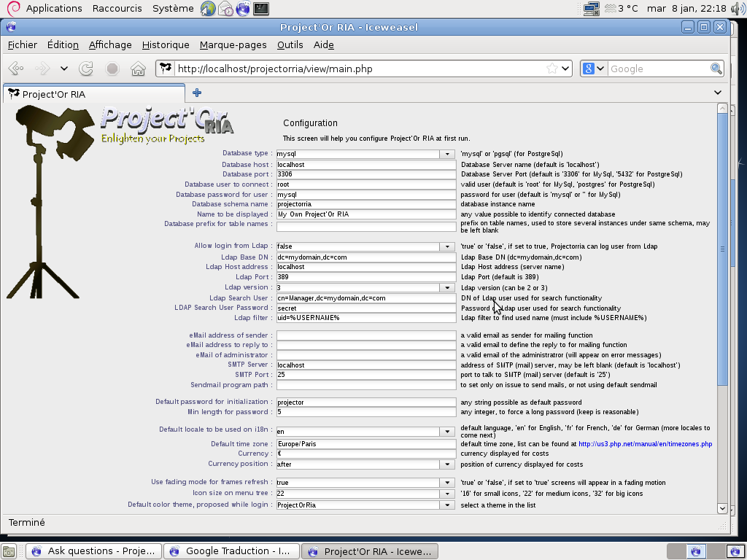
Task: Open the Marque-pages menu
Action: (x=233, y=44)
